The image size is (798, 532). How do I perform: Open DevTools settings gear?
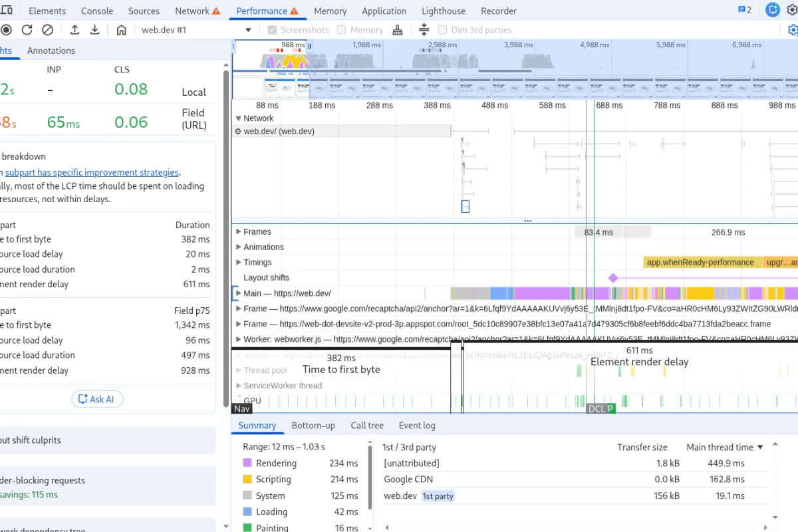[793, 9]
